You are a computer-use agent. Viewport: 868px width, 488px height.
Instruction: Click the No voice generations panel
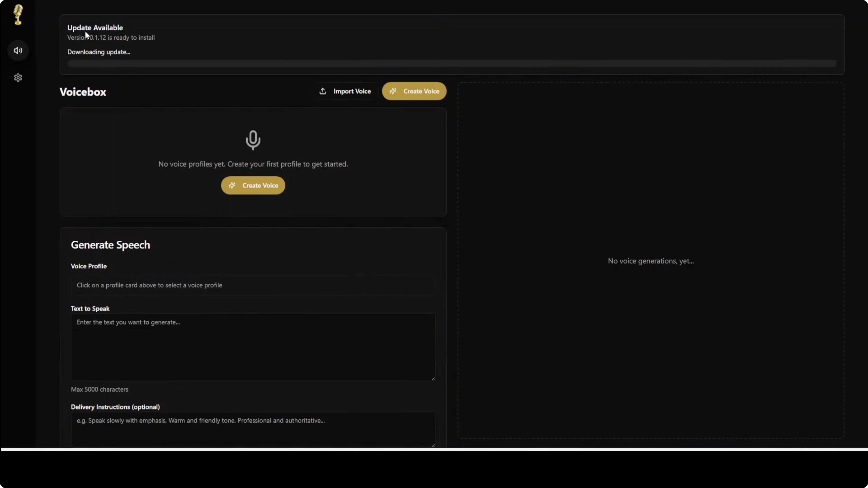click(651, 261)
